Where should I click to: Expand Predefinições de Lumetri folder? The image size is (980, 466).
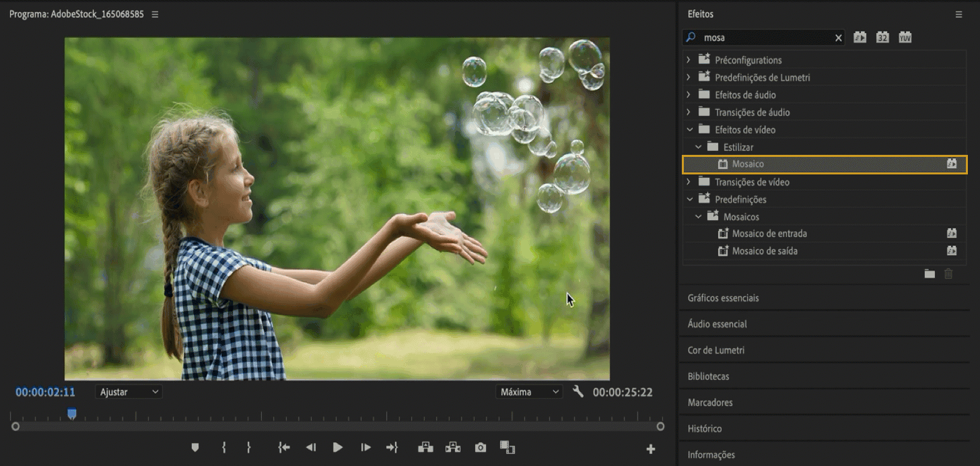click(689, 77)
